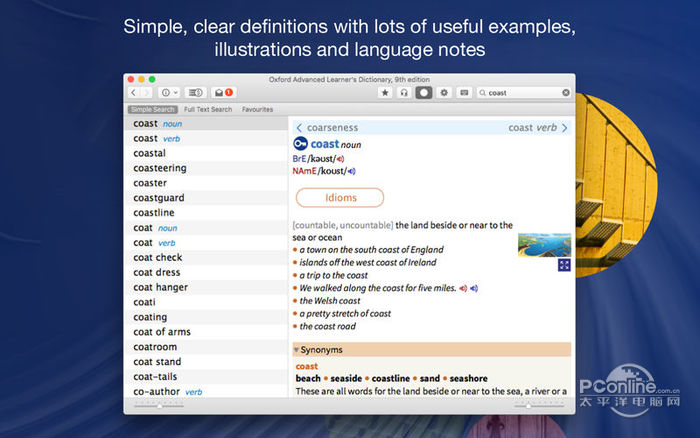Enlarge the illustration with expand icon
Image resolution: width=700 pixels, height=438 pixels.
pyautogui.click(x=564, y=265)
